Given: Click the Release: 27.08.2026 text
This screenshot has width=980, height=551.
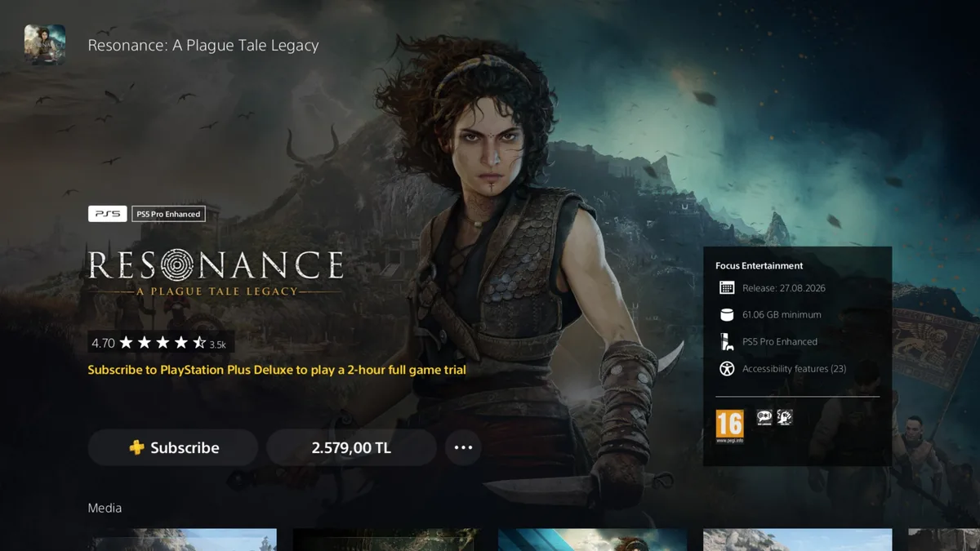Looking at the screenshot, I should [784, 288].
